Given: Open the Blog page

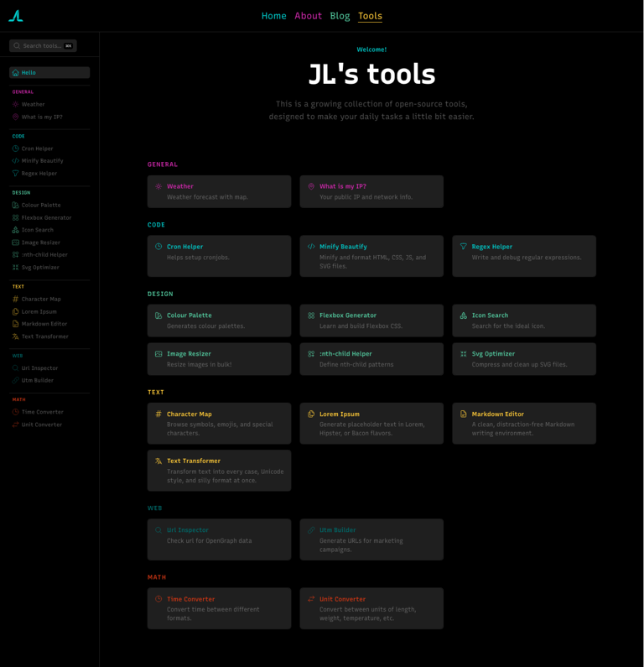Looking at the screenshot, I should point(340,16).
